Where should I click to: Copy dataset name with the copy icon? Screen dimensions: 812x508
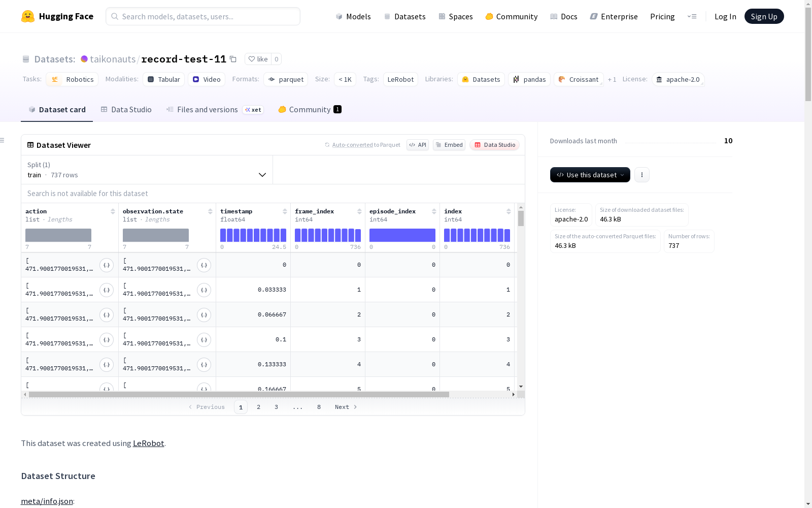click(233, 59)
